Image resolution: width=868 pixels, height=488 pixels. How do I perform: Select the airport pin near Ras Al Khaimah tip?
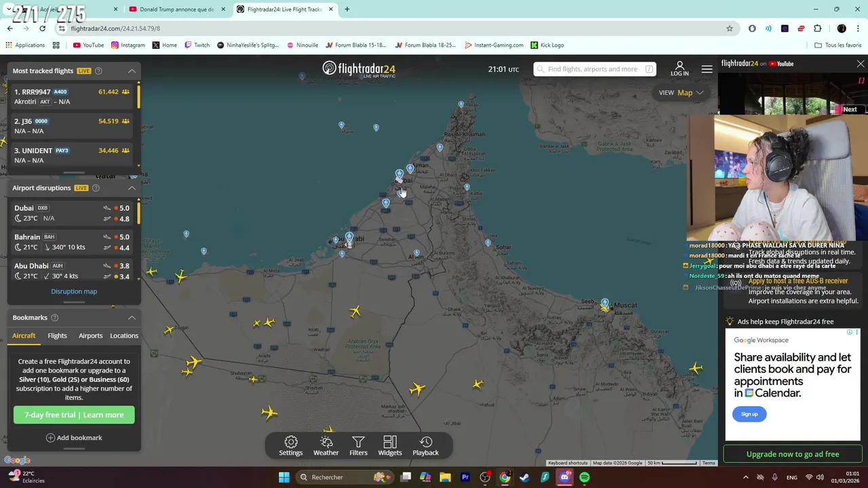tap(461, 104)
